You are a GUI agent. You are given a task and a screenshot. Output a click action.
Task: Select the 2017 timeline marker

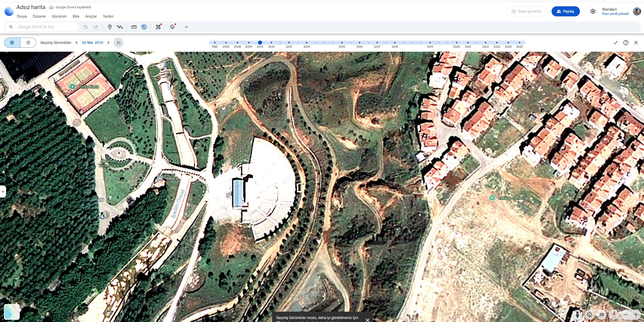tap(377, 43)
